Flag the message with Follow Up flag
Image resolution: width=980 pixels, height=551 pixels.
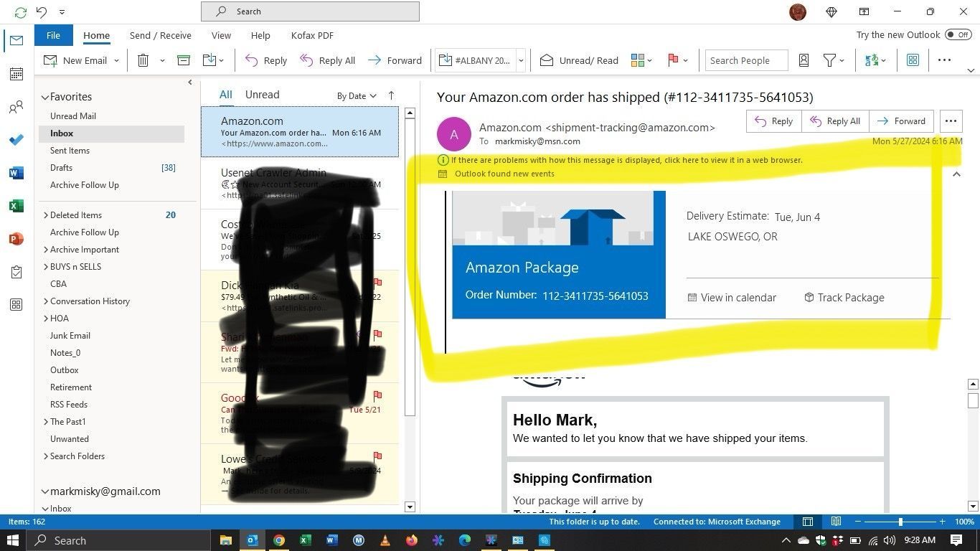coord(673,60)
